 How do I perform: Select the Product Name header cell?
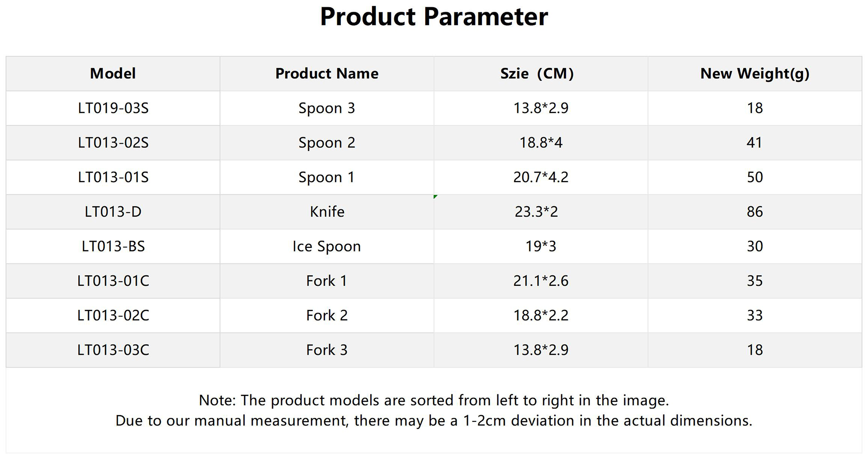point(327,74)
